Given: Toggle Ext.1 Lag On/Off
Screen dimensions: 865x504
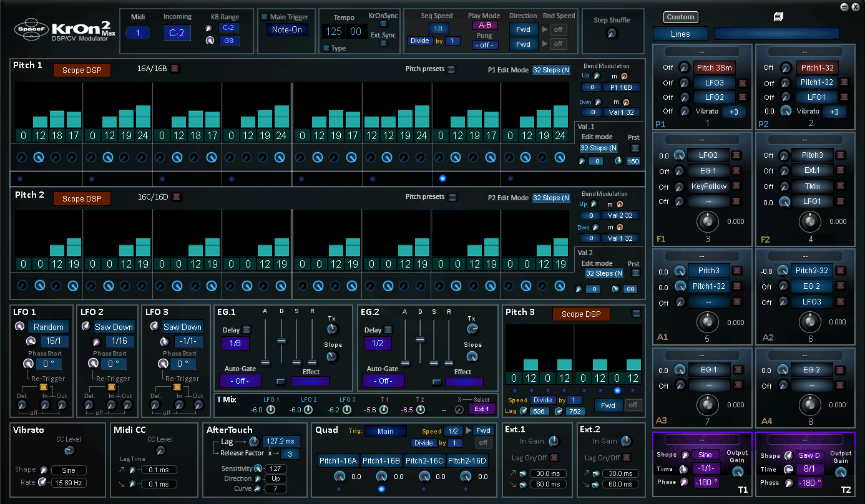Looking at the screenshot, I should 554,457.
